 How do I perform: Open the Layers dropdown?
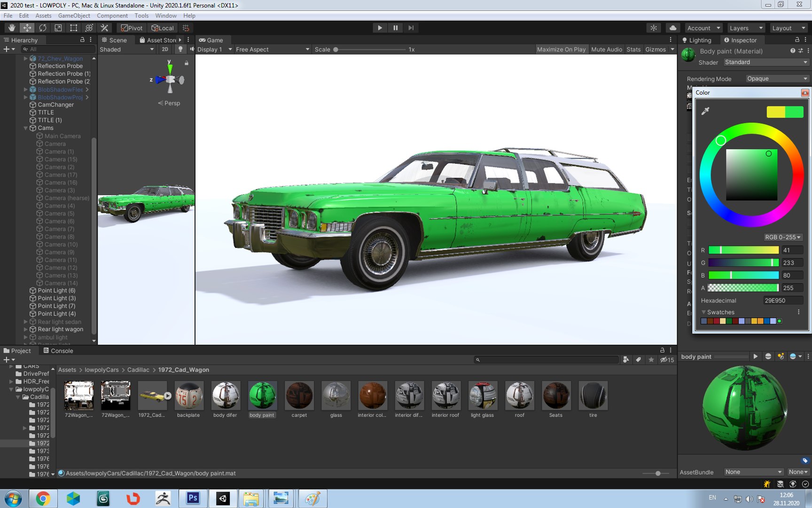click(x=746, y=28)
